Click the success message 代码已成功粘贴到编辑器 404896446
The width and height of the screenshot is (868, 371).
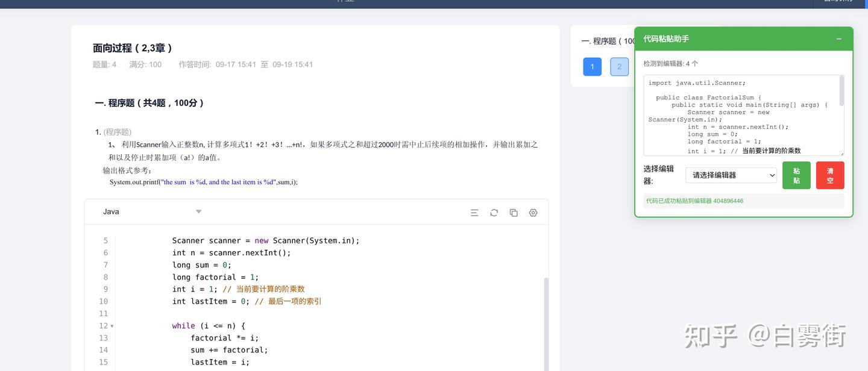coord(696,201)
